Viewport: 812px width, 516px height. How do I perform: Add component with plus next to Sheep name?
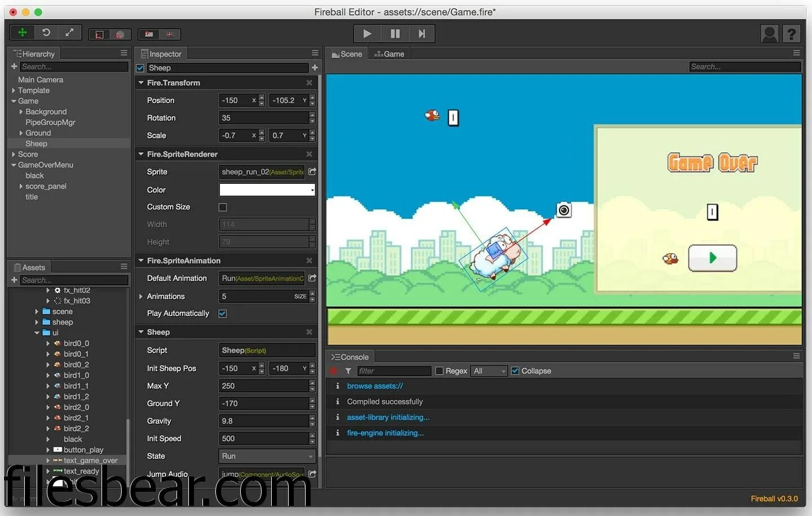coord(314,68)
